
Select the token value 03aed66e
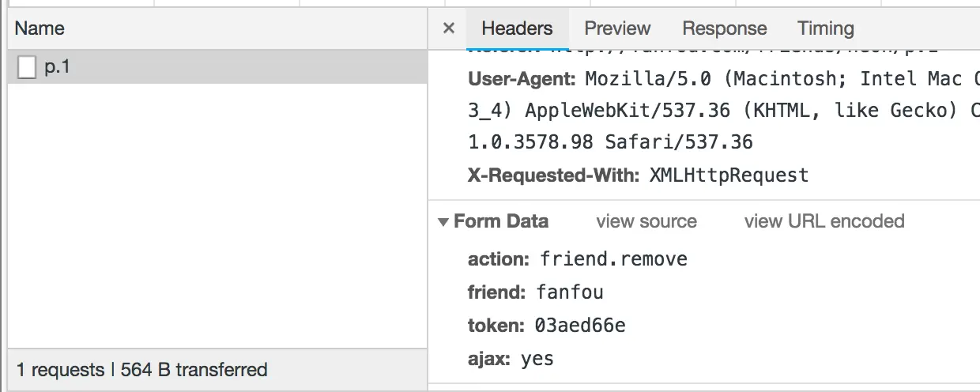click(579, 326)
